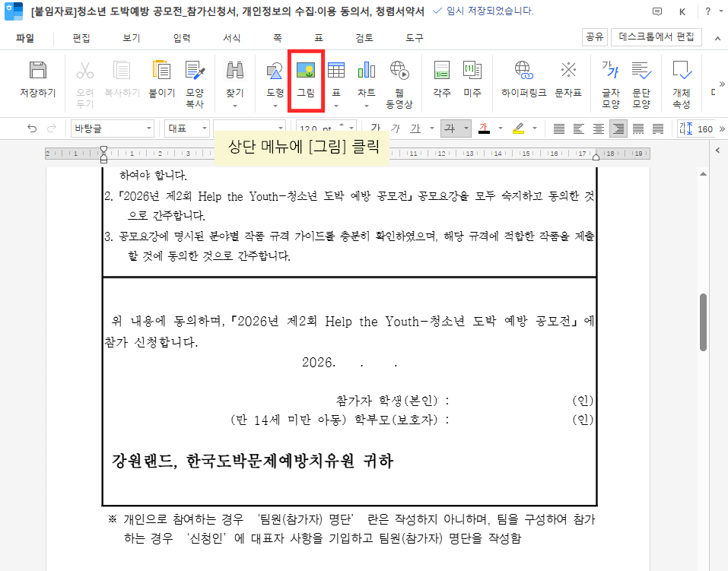
Task: Toggle italic text formatting button
Action: [x=394, y=128]
